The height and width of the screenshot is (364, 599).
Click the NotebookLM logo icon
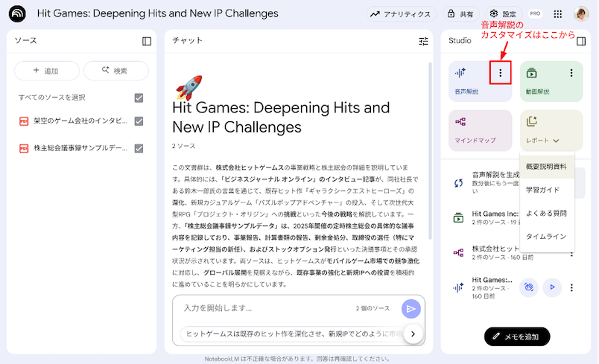pos(17,13)
